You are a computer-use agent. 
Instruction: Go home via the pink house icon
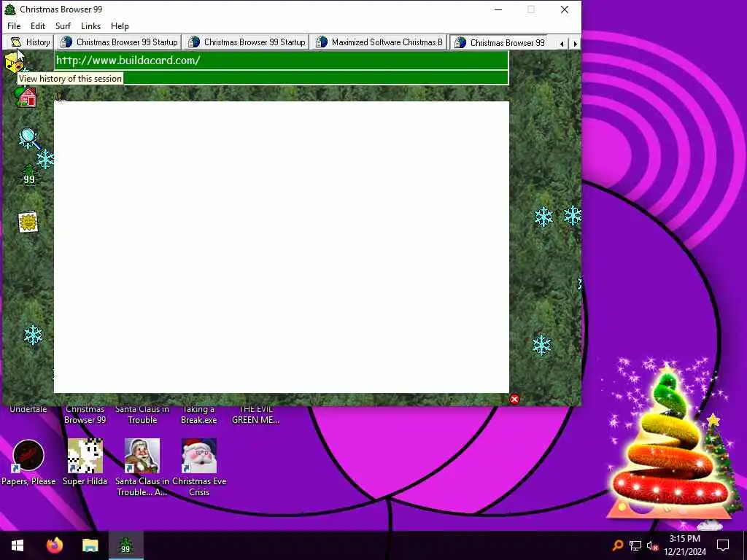click(26, 97)
